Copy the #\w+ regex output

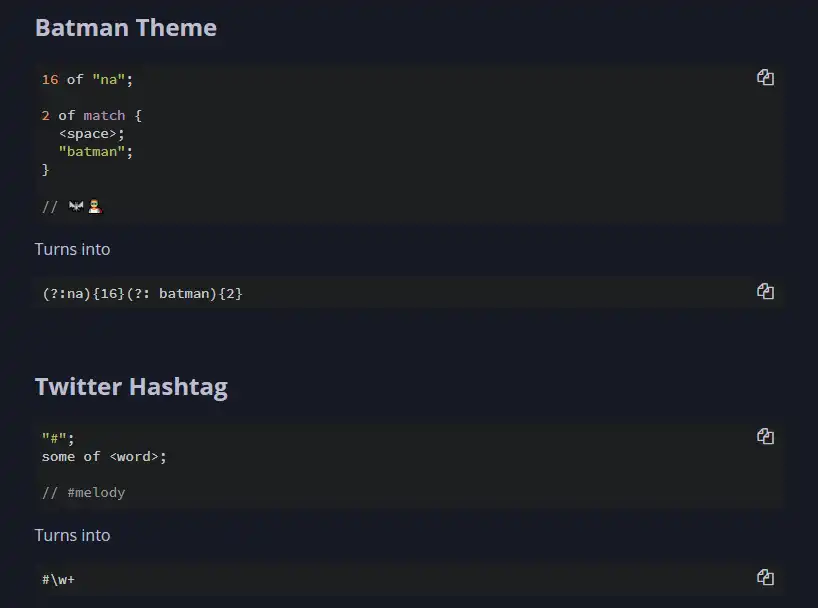(765, 577)
